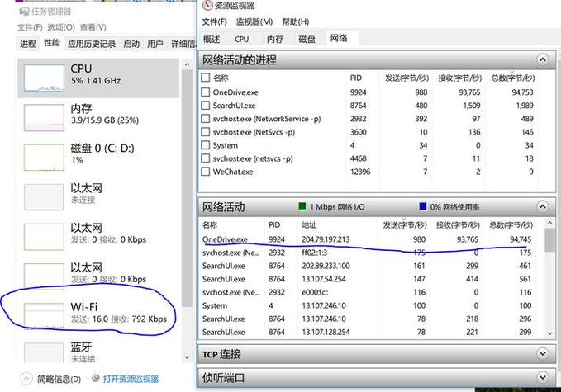Click scroll-up arrow of Task Manager sidebar
561x392 pixels.
coord(187,64)
